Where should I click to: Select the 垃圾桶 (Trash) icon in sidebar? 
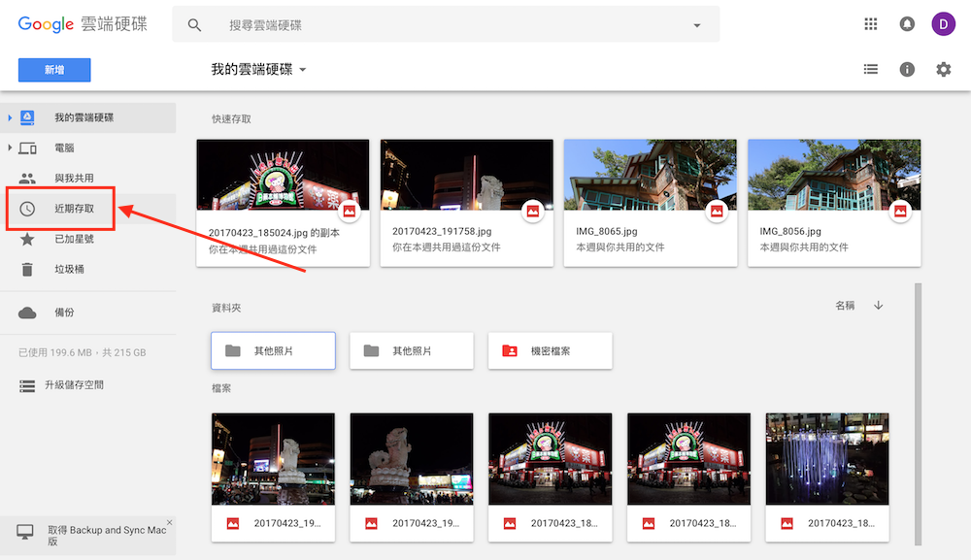pyautogui.click(x=26, y=270)
